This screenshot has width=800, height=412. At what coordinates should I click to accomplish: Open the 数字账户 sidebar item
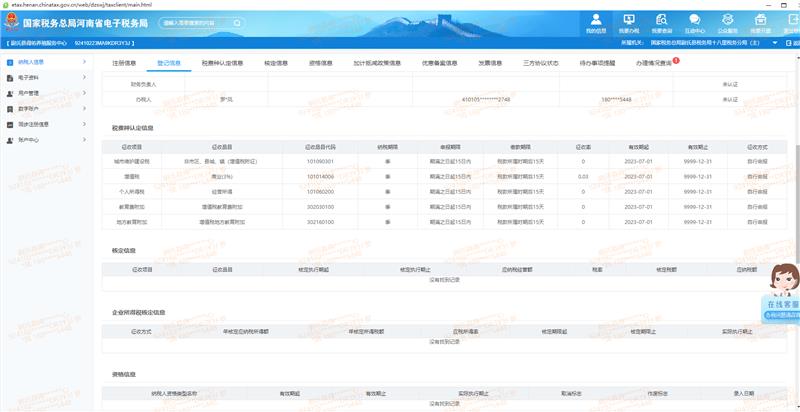(x=30, y=108)
